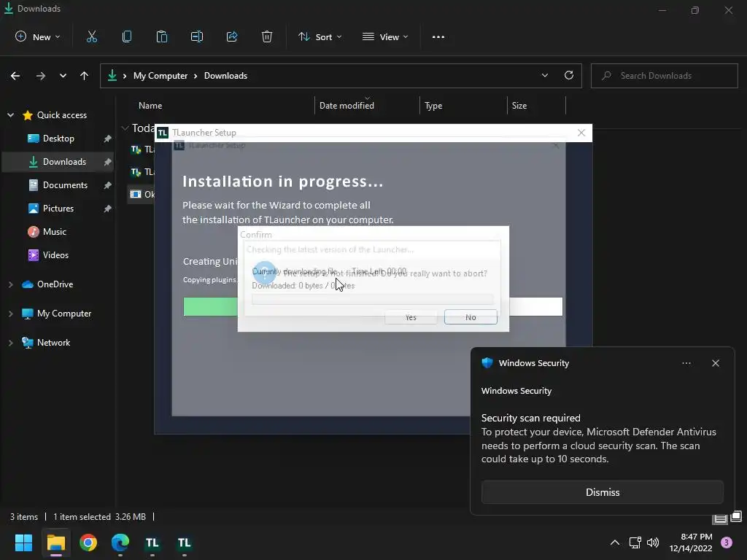Open the Sort dropdown menu
Image resolution: width=747 pixels, height=560 pixels.
tap(320, 36)
